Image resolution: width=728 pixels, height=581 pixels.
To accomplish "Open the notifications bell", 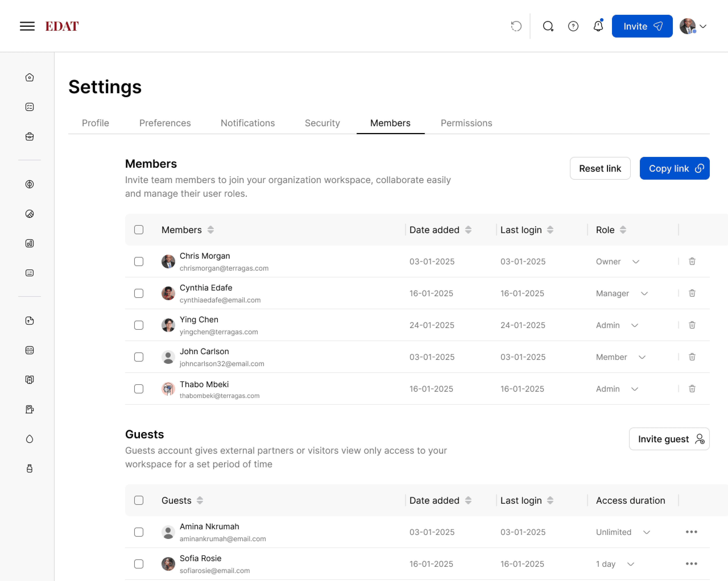I will 598,26.
